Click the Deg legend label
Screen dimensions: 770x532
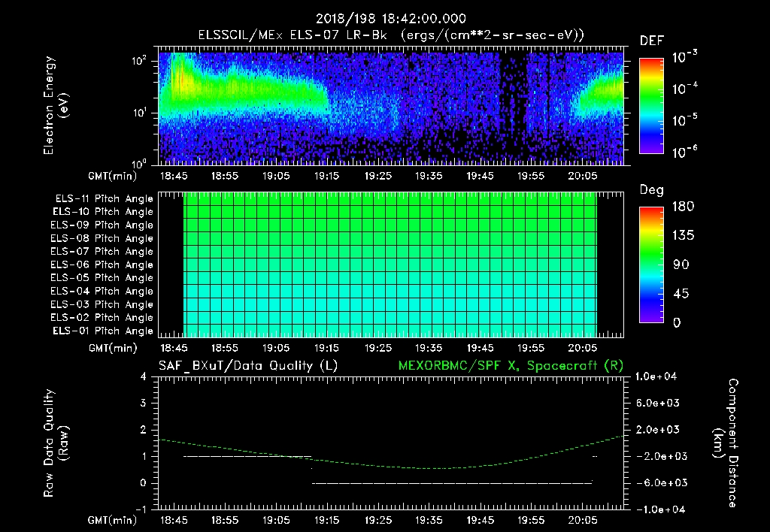coord(651,190)
